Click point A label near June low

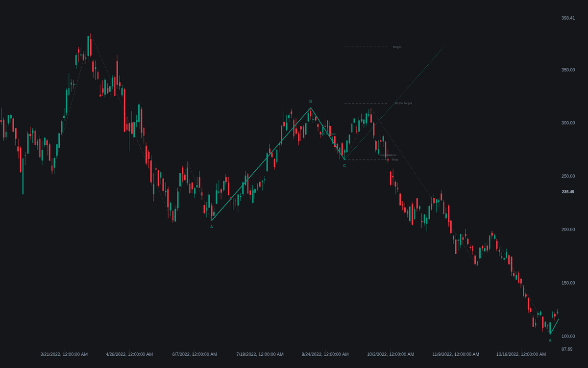point(212,227)
